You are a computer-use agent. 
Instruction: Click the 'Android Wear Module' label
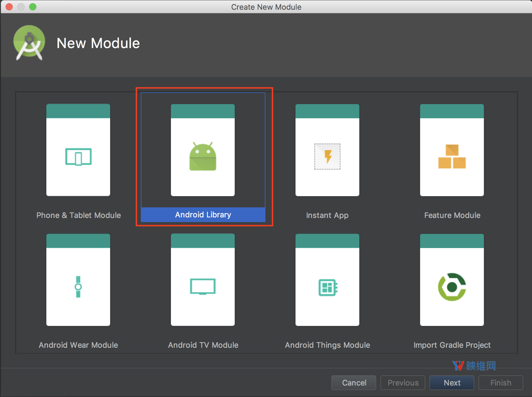78,345
